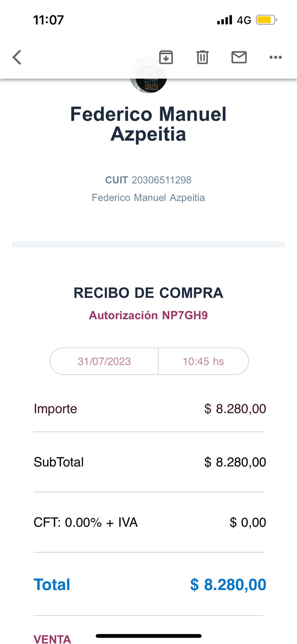
Task: Tap the Federico Manuel Azpeitia heading
Action: [x=148, y=124]
